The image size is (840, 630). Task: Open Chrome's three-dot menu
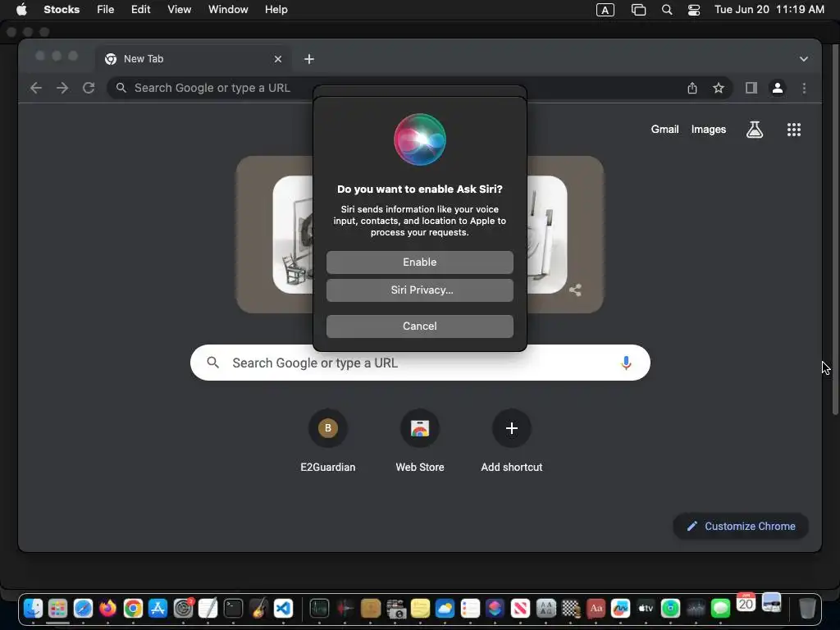[804, 88]
